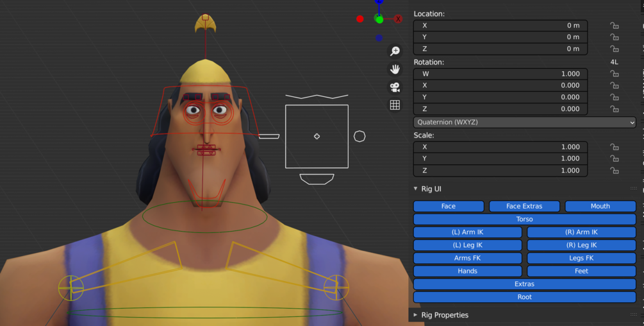
Task: Toggle lock for Rotation X
Action: click(x=614, y=85)
